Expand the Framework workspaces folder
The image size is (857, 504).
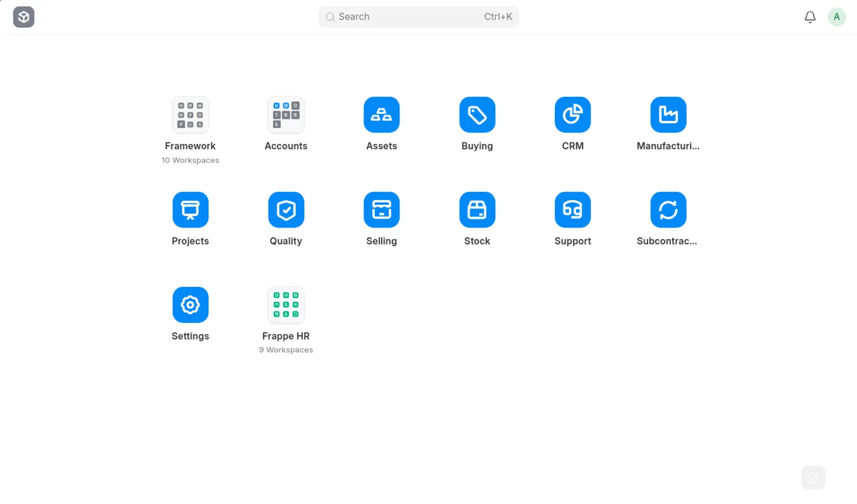(x=190, y=115)
